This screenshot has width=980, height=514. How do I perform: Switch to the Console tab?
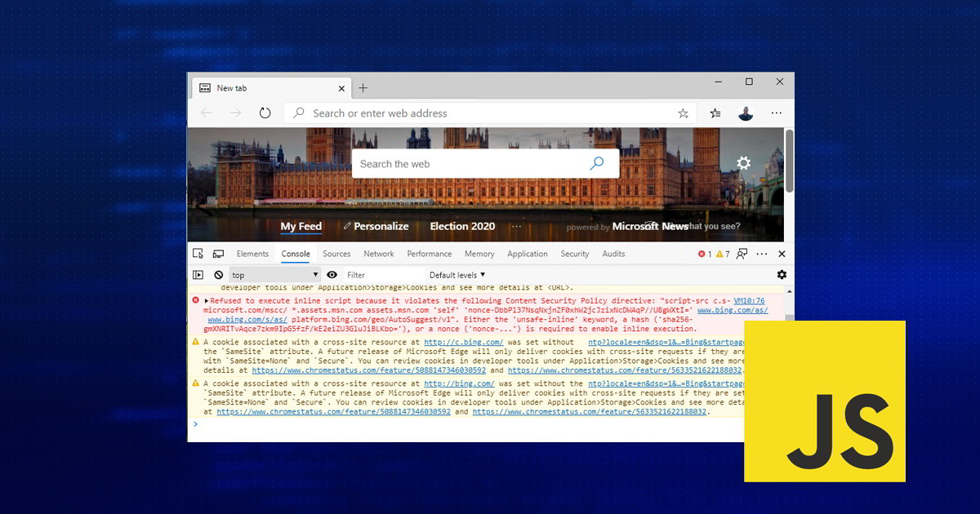click(x=296, y=254)
